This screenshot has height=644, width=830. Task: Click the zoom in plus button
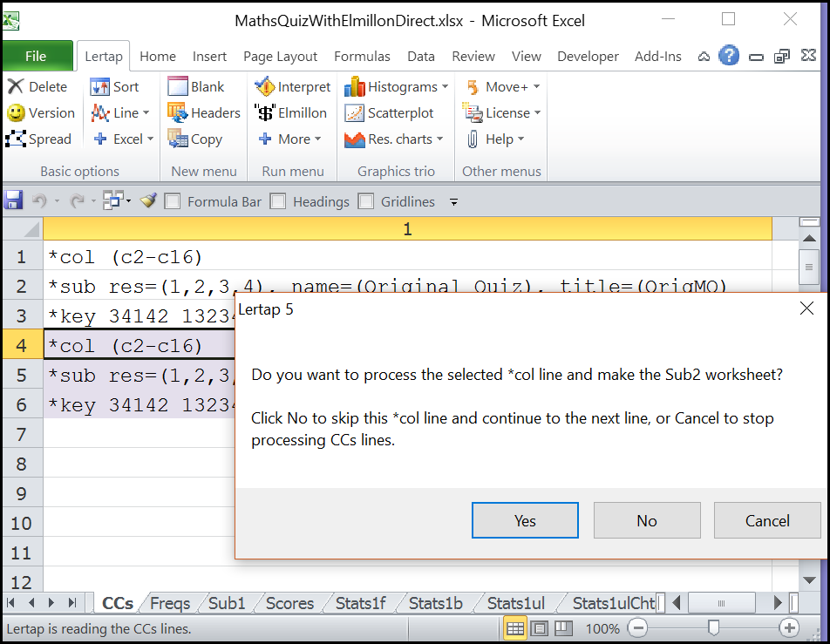[x=789, y=628]
